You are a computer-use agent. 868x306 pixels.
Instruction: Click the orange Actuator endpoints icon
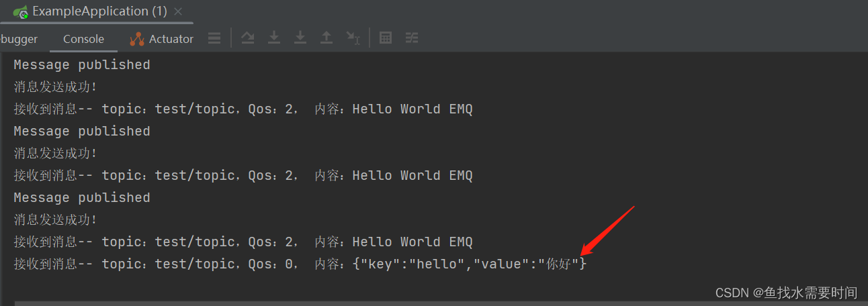click(137, 39)
